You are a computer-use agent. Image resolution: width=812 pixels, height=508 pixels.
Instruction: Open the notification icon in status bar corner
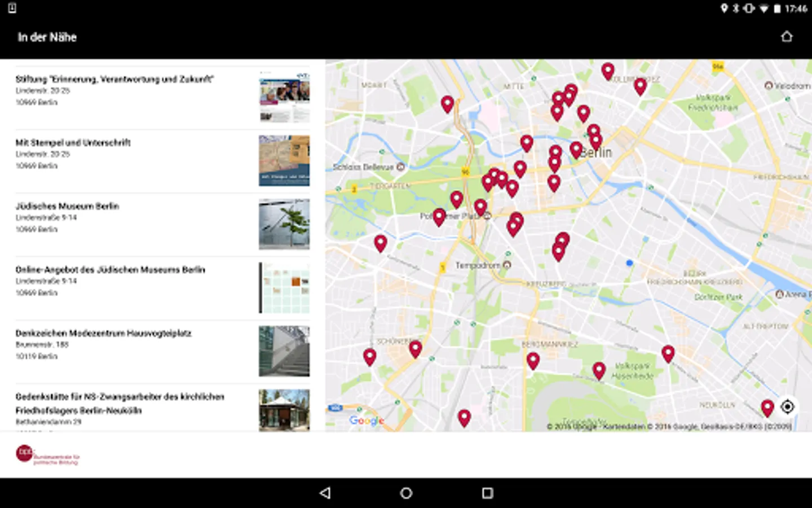[12, 8]
